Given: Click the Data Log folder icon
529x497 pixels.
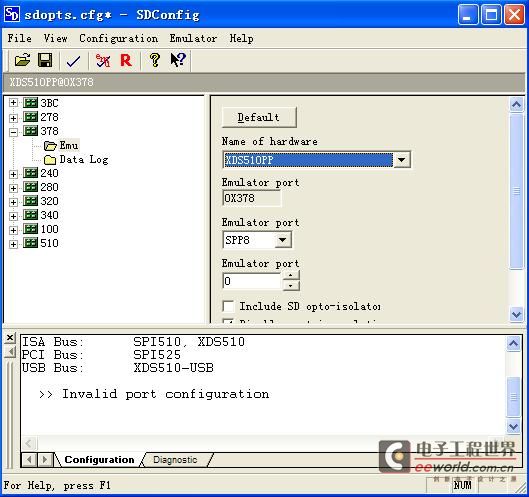Looking at the screenshot, I should click(x=50, y=160).
